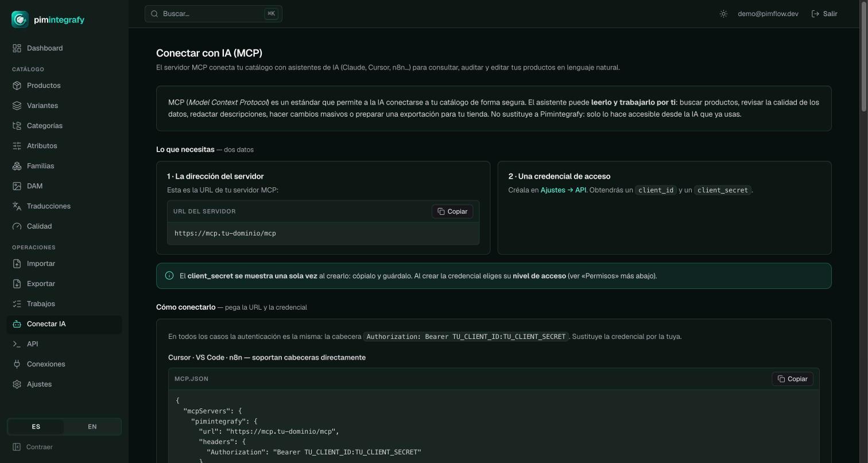Click the pimintegrafy logo icon
The width and height of the screenshot is (868, 463).
[20, 20]
